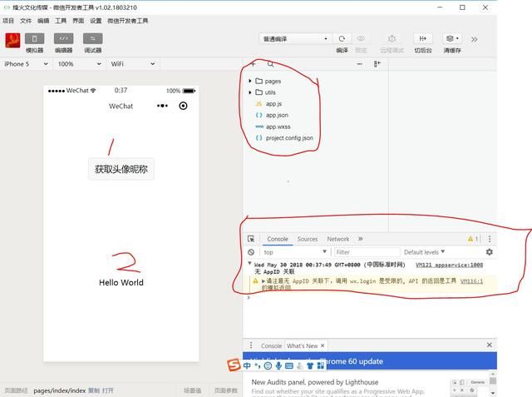Open the iPhone 5 device dropdown
Image resolution: width=532 pixels, height=397 pixels.
(x=25, y=64)
